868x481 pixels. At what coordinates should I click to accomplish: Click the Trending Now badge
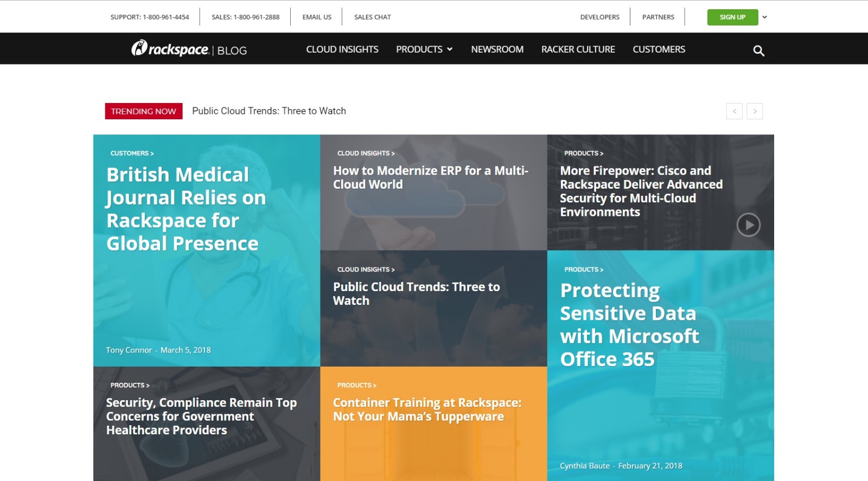pyautogui.click(x=144, y=111)
